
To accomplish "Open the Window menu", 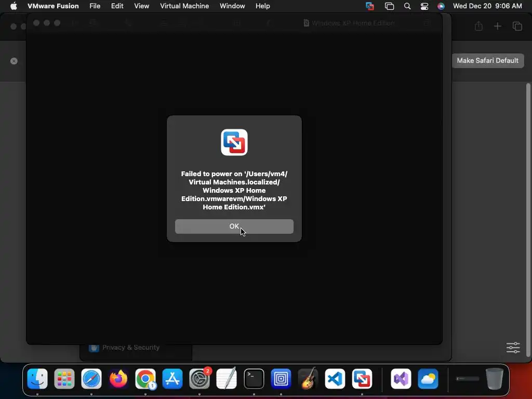I will click(x=232, y=6).
